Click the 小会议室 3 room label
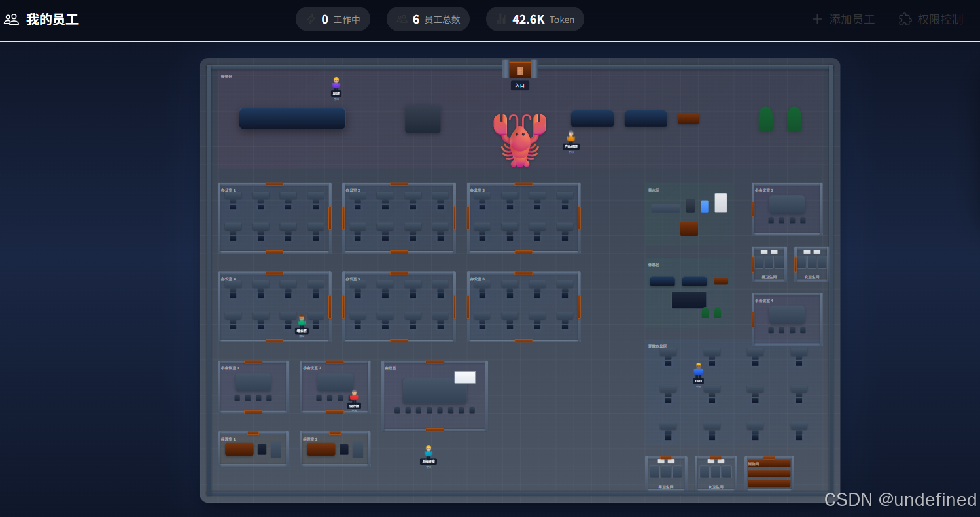Viewport: 980px width, 517px height. coord(764,190)
